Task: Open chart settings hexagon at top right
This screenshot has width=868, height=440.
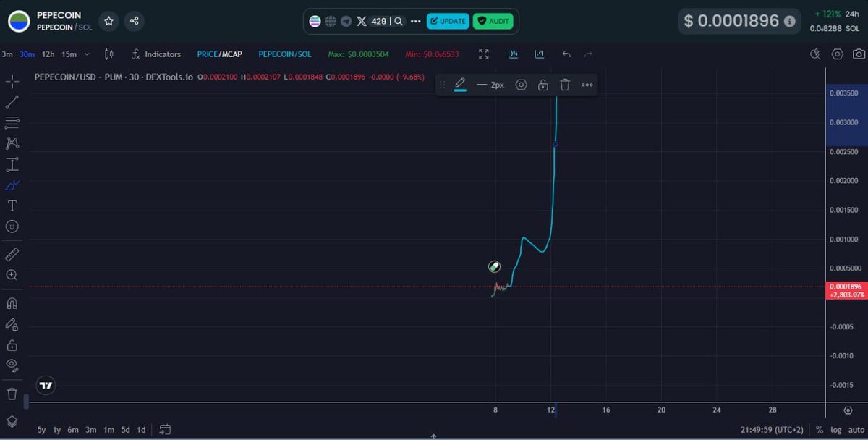Action: [x=837, y=54]
